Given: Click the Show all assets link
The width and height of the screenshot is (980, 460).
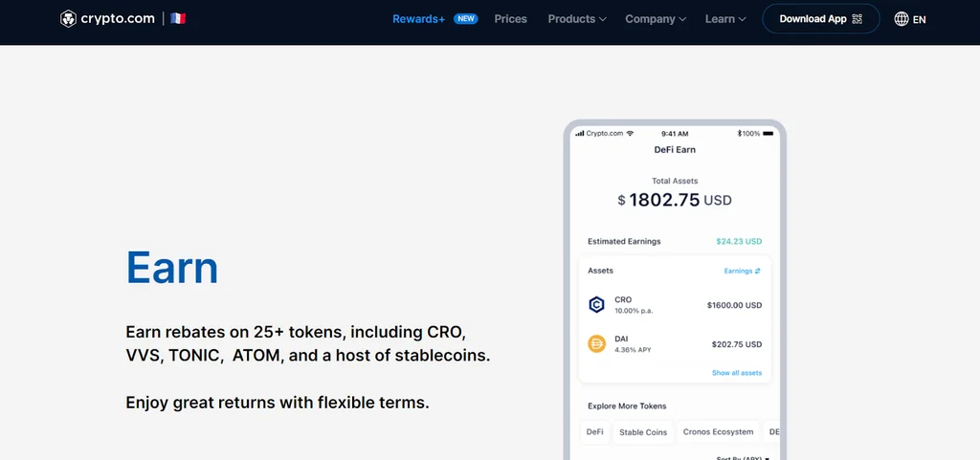Looking at the screenshot, I should point(737,373).
